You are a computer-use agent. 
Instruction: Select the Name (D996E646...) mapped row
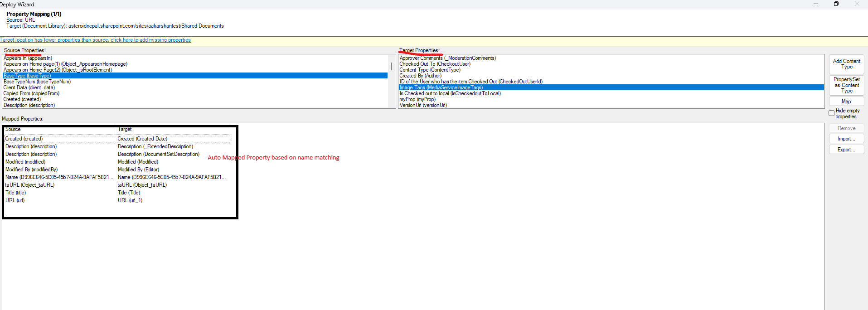(x=117, y=177)
